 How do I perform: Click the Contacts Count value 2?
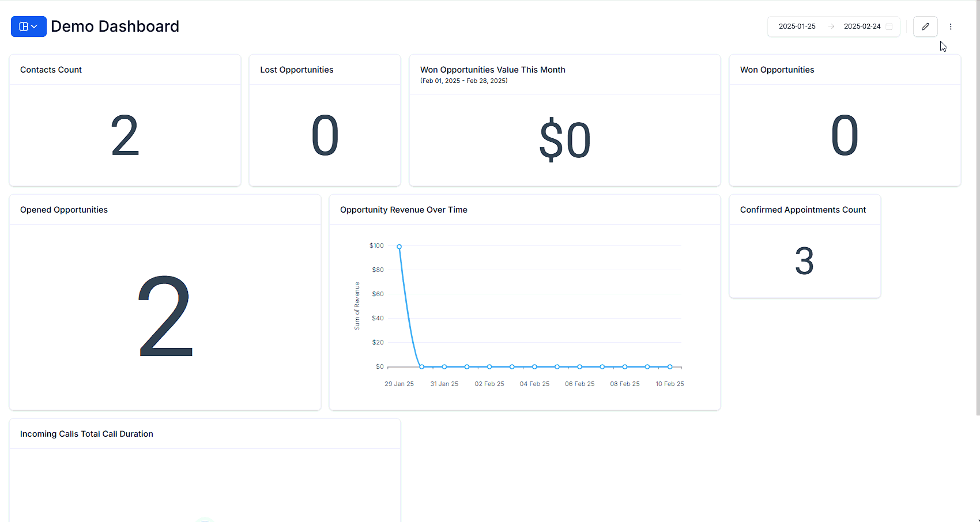pos(125,136)
